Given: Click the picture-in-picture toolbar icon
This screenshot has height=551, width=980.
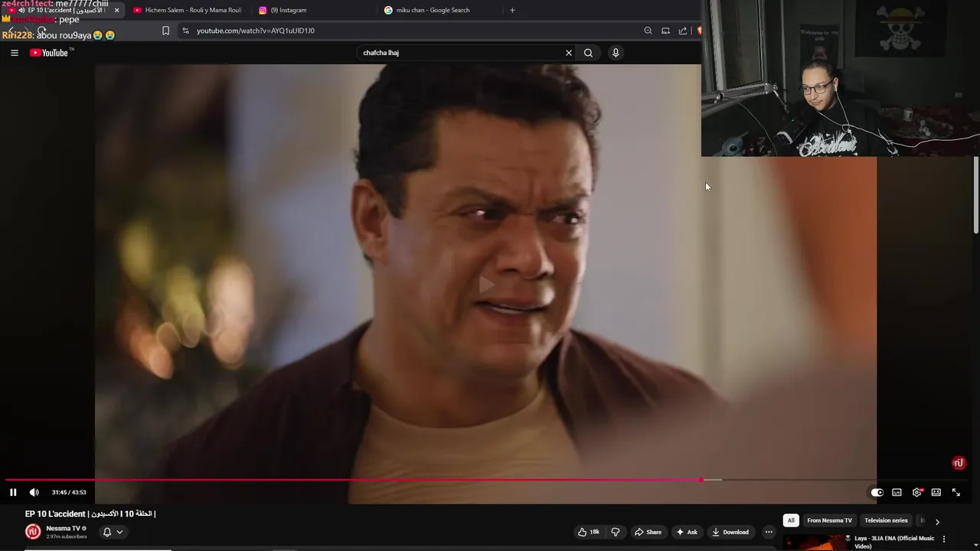Looking at the screenshot, I should pyautogui.click(x=665, y=31).
